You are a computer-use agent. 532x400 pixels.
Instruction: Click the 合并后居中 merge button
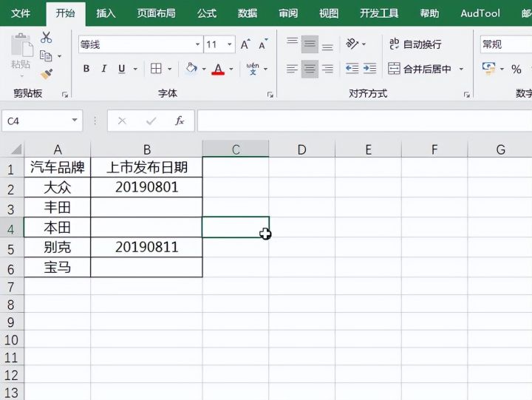[x=420, y=69]
